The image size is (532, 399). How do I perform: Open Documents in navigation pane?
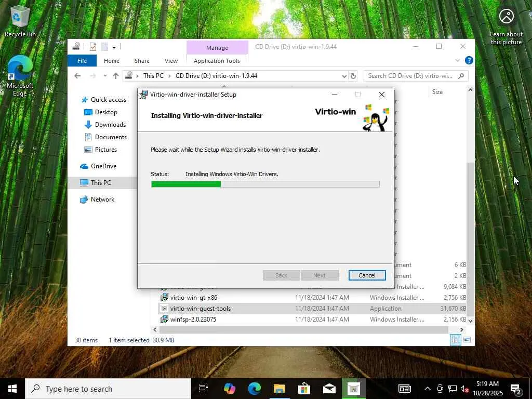pyautogui.click(x=105, y=137)
